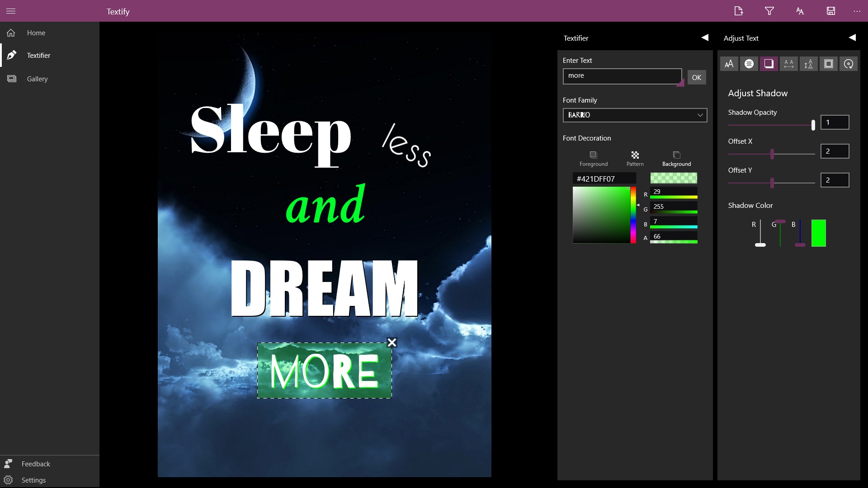Select Background decoration mode
This screenshot has width=868, height=488.
(676, 158)
